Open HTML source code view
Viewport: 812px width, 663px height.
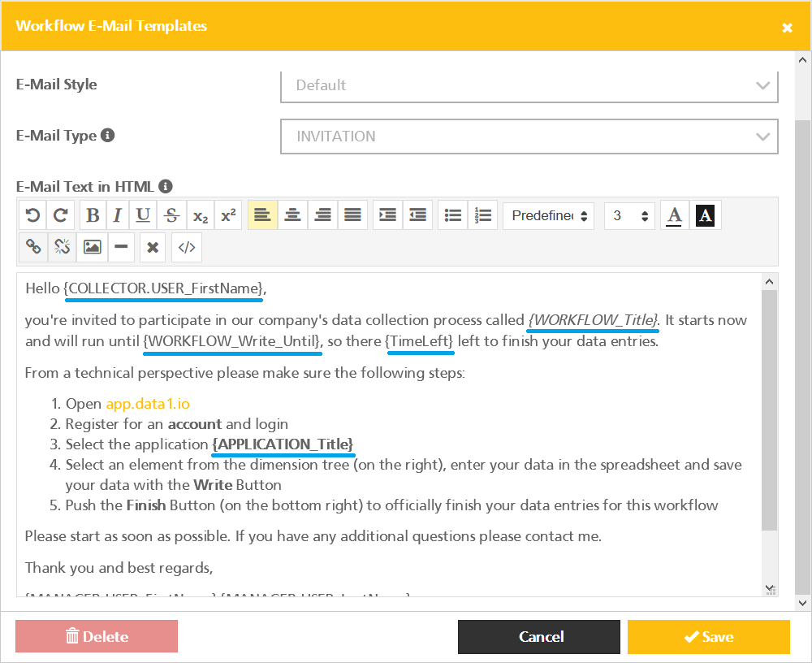tap(187, 247)
